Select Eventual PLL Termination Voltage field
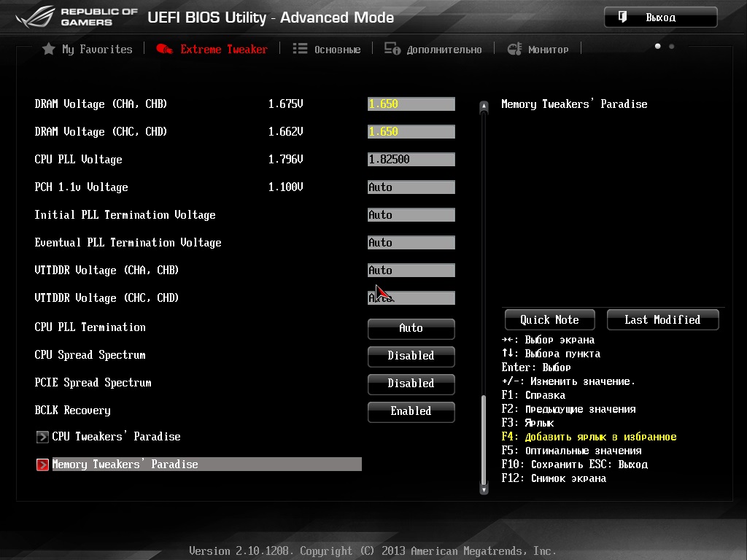This screenshot has width=747, height=560. point(411,242)
